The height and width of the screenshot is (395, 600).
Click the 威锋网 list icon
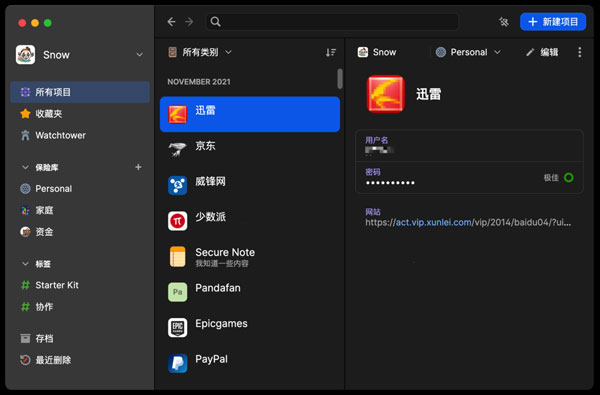(x=178, y=185)
